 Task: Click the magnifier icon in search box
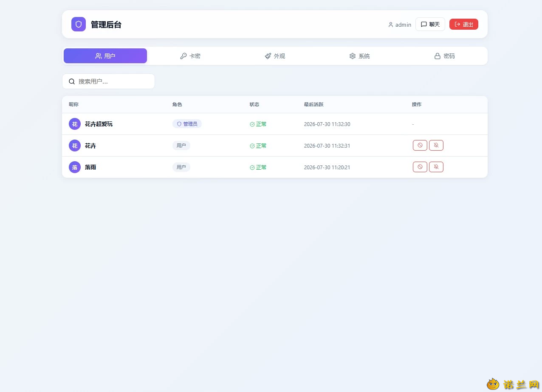72,81
